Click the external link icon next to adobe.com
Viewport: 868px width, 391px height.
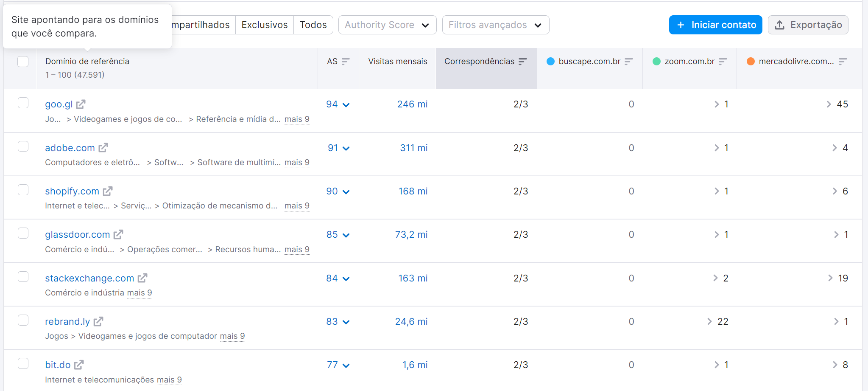coord(103,148)
